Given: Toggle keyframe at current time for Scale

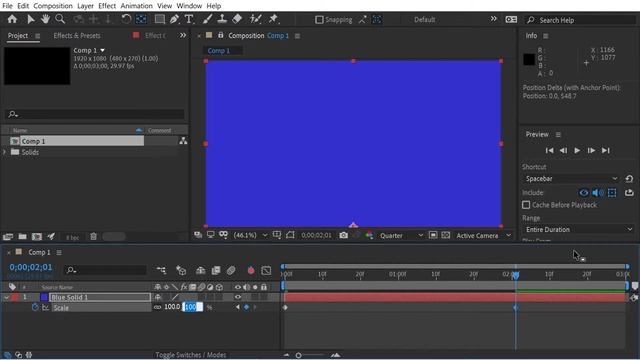Looking at the screenshot, I should coord(246,307).
